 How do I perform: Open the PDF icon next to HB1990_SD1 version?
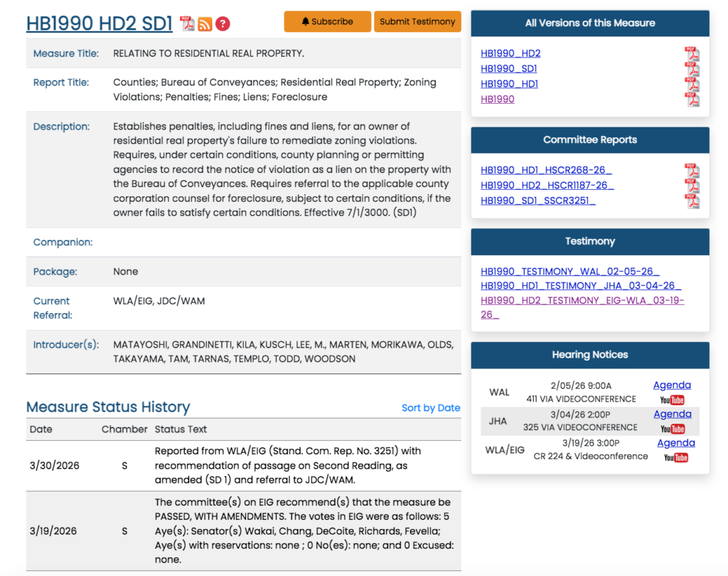tap(691, 69)
